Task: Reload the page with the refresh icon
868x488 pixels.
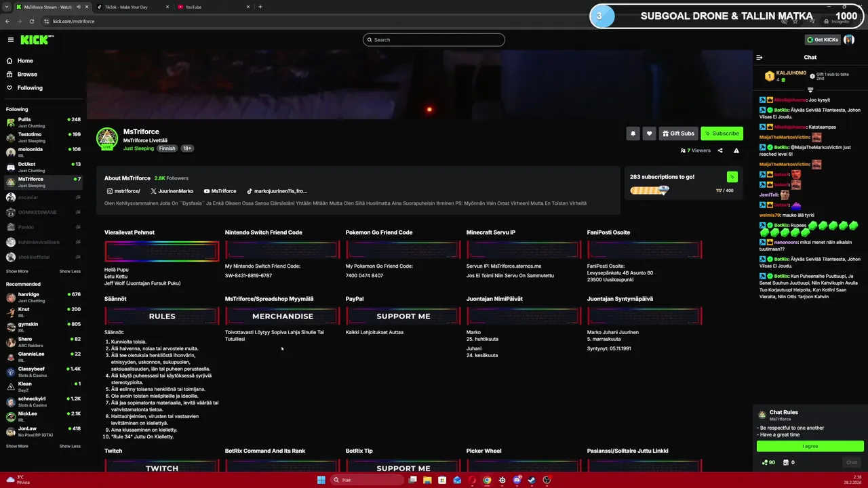Action: tap(31, 21)
